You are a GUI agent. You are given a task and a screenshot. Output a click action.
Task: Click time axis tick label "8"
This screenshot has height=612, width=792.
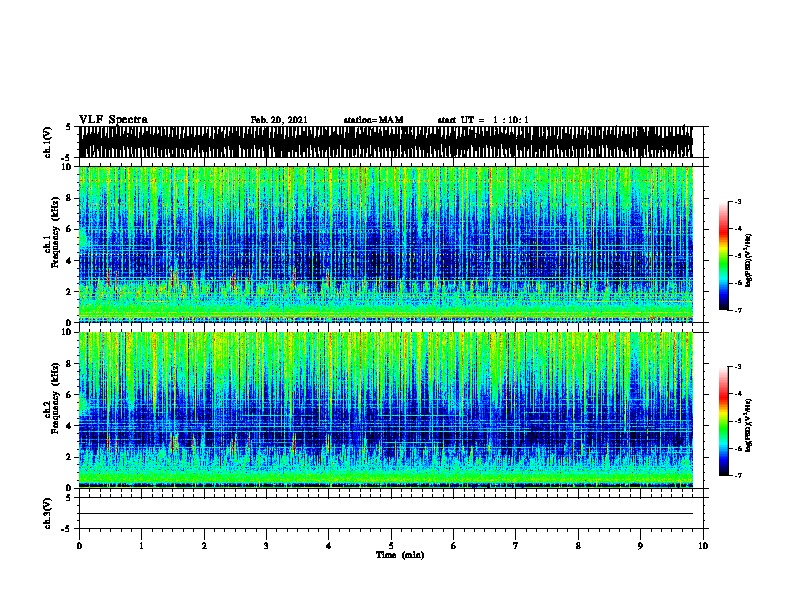tap(578, 546)
